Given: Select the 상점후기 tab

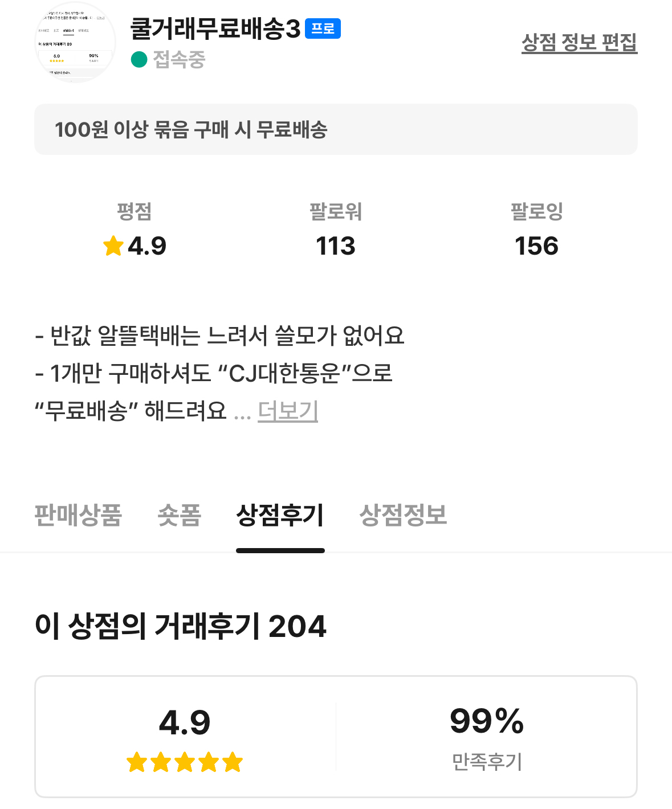Looking at the screenshot, I should [280, 515].
